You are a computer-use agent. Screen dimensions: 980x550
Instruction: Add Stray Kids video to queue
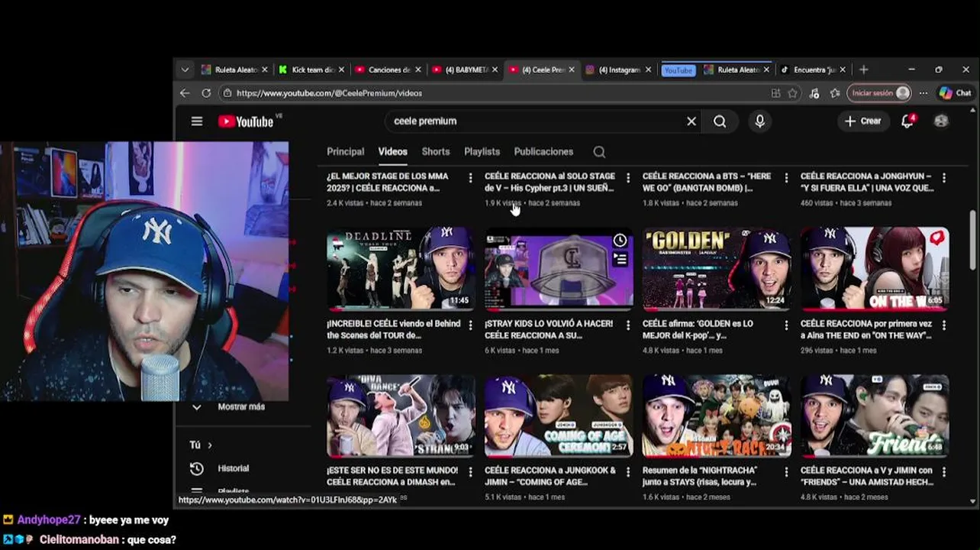[x=620, y=260]
